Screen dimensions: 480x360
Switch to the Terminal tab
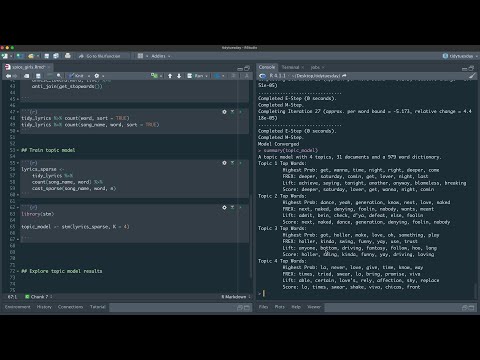[290, 67]
